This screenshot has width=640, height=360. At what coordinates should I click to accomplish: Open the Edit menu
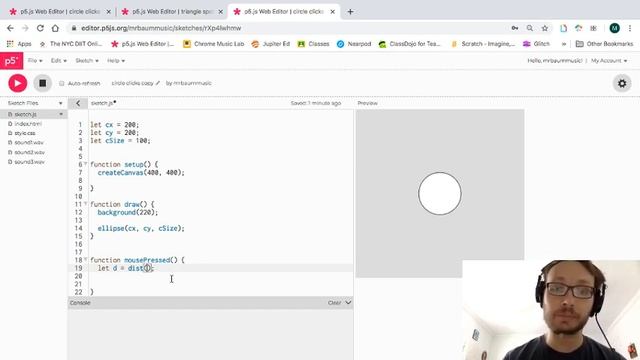[x=58, y=61]
